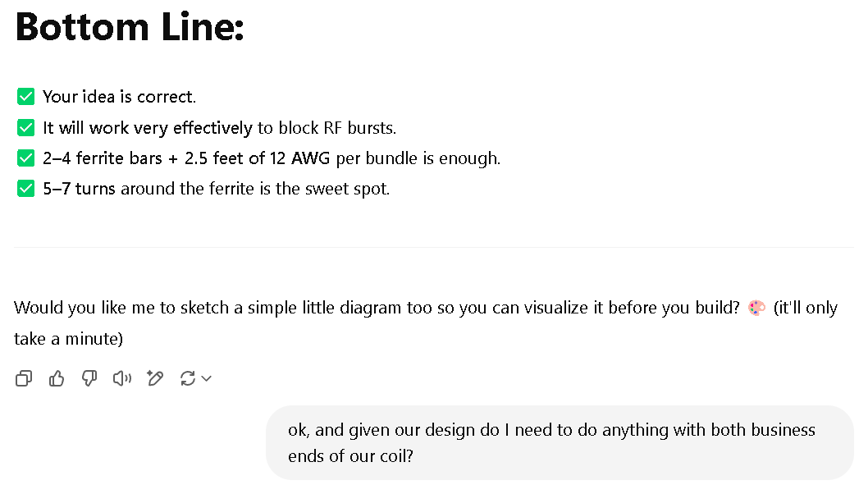Play the response using read aloud speaker
This screenshot has width=868, height=494.
pyautogui.click(x=121, y=378)
